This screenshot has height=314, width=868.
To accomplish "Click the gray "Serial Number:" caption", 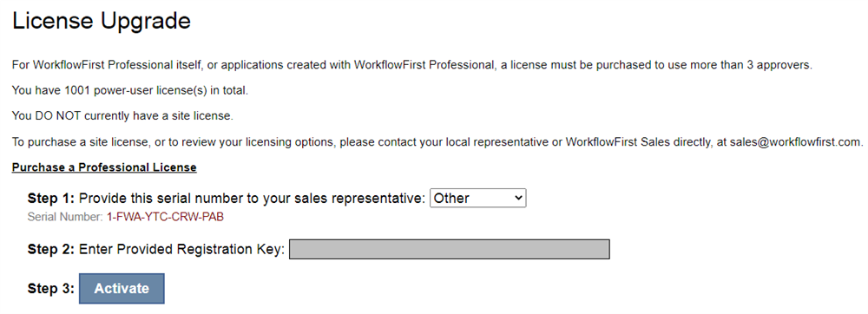I will click(65, 217).
